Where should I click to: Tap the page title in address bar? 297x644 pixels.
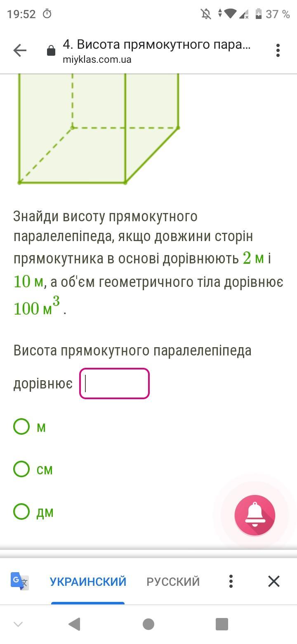(x=156, y=45)
